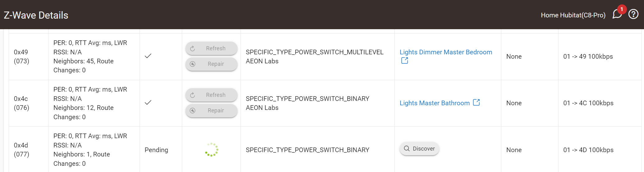Refresh the 0x49 Z-Wave node
The height and width of the screenshot is (172, 644).
(x=211, y=48)
